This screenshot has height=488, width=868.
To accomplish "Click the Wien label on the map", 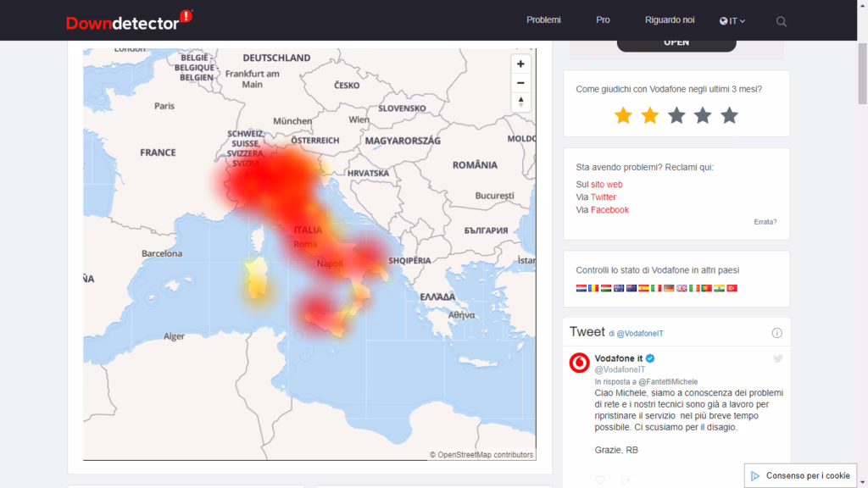I will (359, 119).
